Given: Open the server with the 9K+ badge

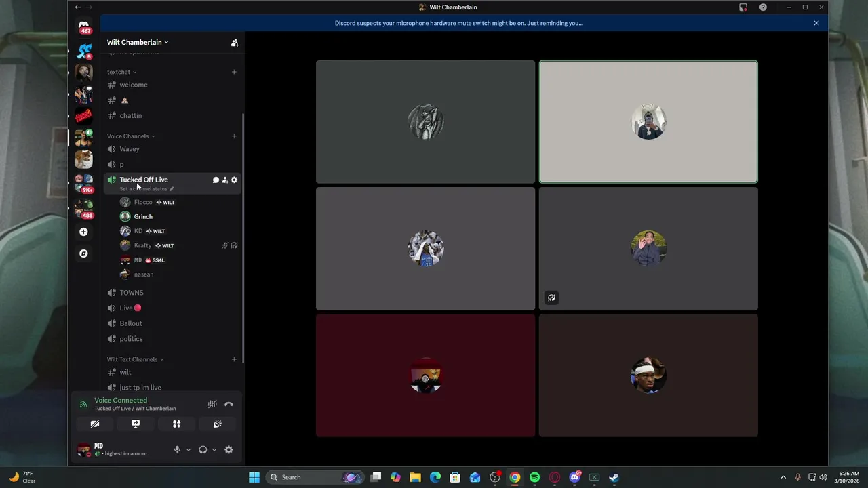Looking at the screenshot, I should 84,183.
